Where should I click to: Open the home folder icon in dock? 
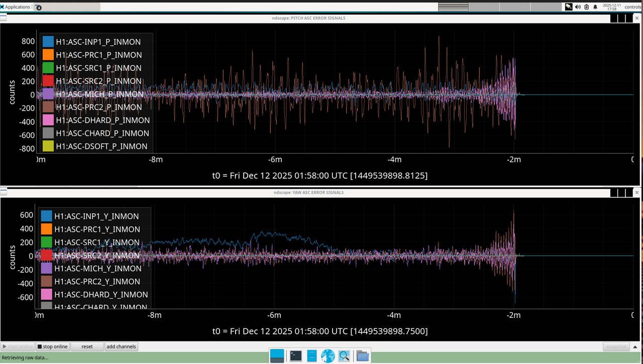(362, 356)
